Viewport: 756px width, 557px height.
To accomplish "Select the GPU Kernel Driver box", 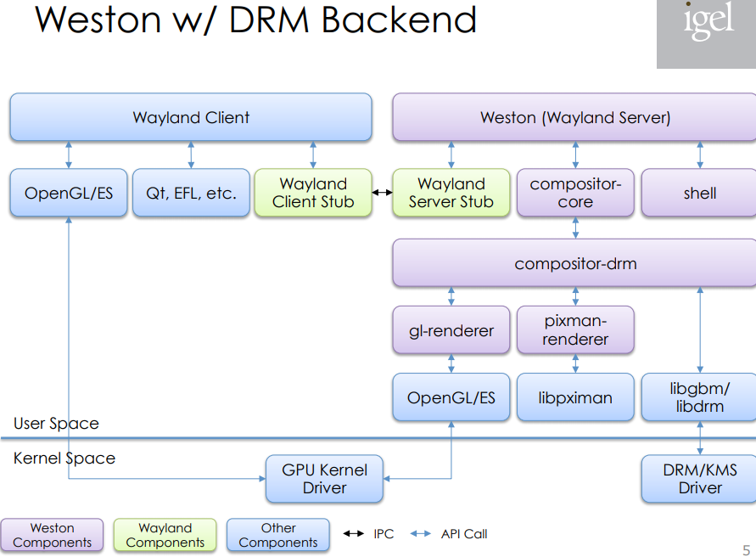I will click(323, 478).
